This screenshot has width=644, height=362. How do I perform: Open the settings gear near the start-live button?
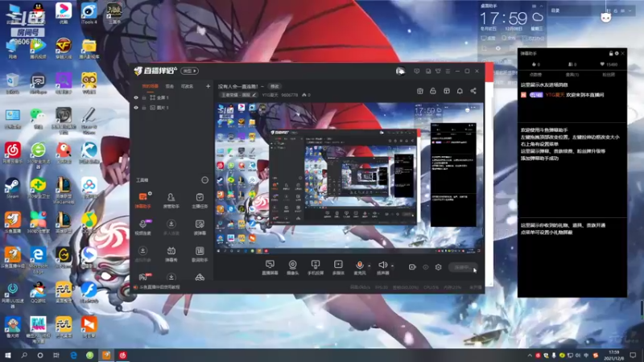pyautogui.click(x=438, y=267)
